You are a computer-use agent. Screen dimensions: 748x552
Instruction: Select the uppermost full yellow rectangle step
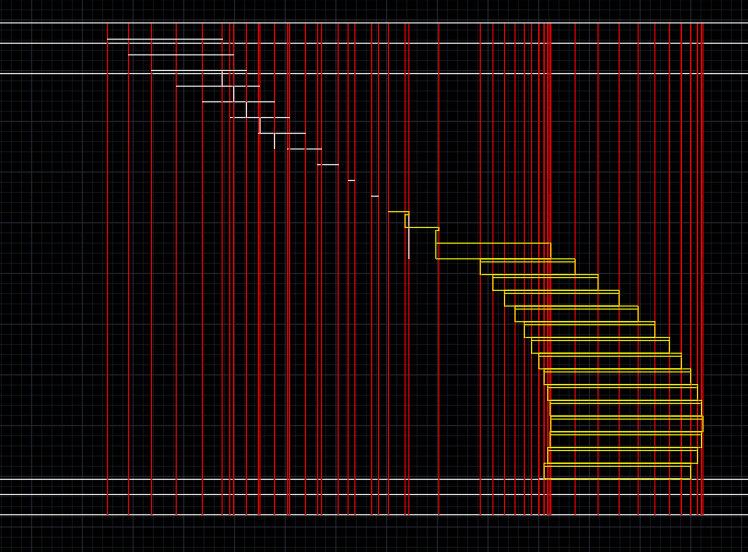(493, 251)
